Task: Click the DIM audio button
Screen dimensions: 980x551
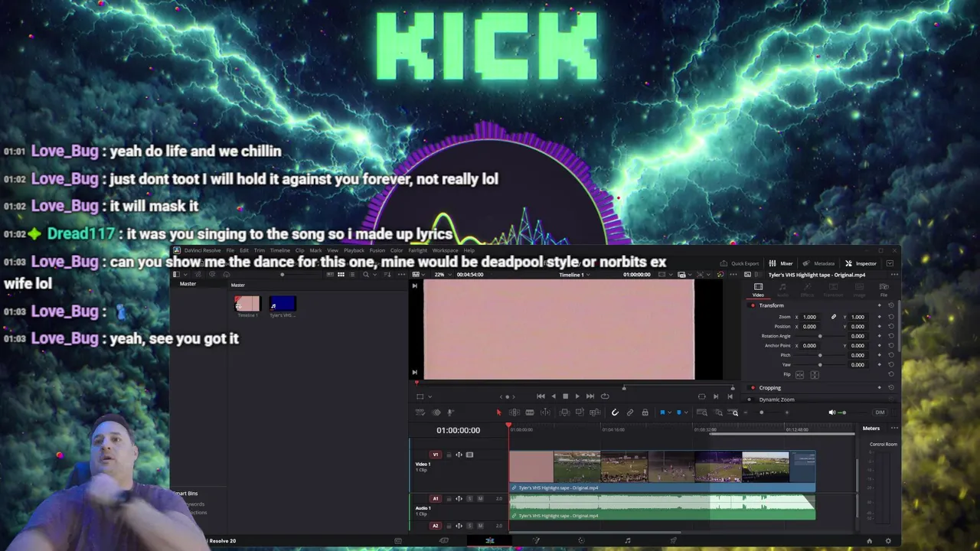Action: coord(880,412)
